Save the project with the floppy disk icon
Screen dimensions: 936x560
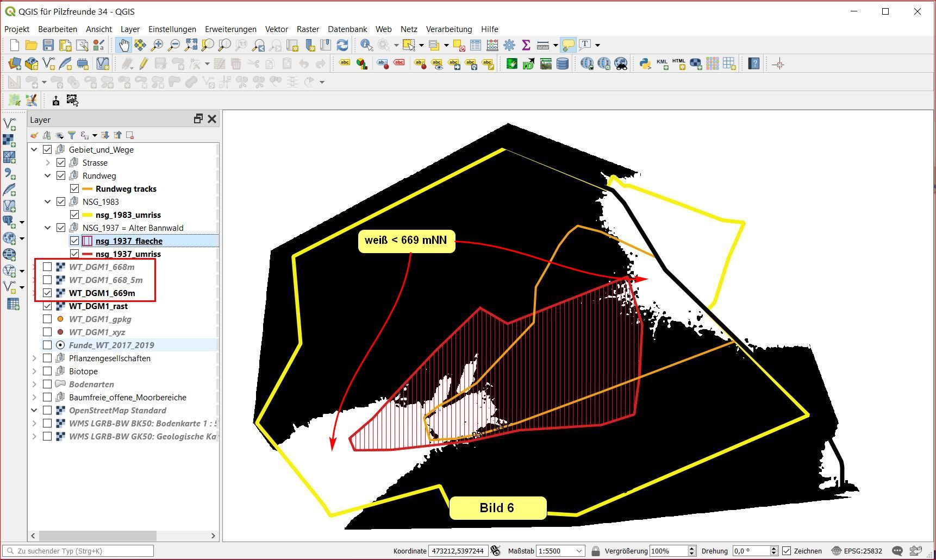point(48,45)
